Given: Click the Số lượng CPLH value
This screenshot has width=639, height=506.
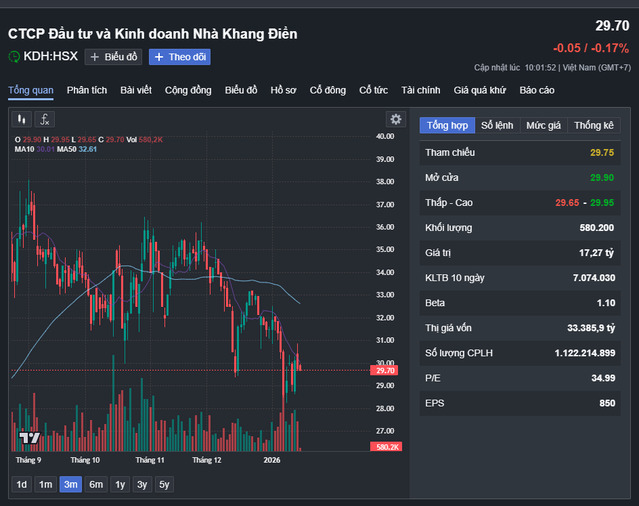Looking at the screenshot, I should click(585, 353).
